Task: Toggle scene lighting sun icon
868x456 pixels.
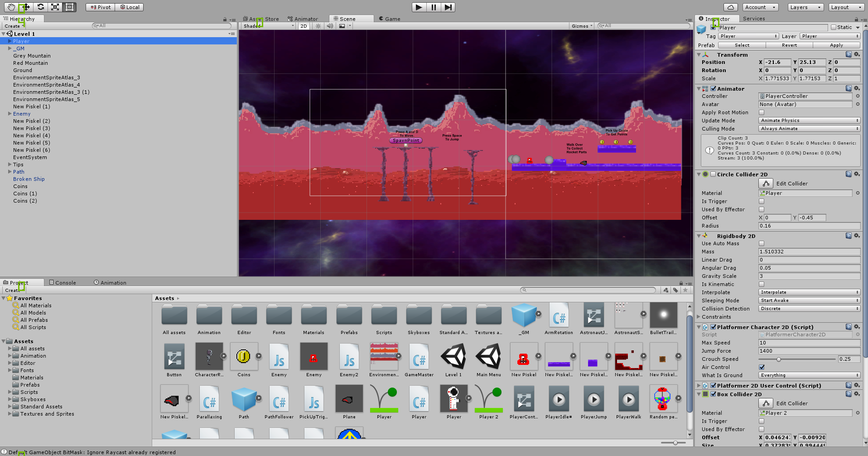Action: (318, 26)
